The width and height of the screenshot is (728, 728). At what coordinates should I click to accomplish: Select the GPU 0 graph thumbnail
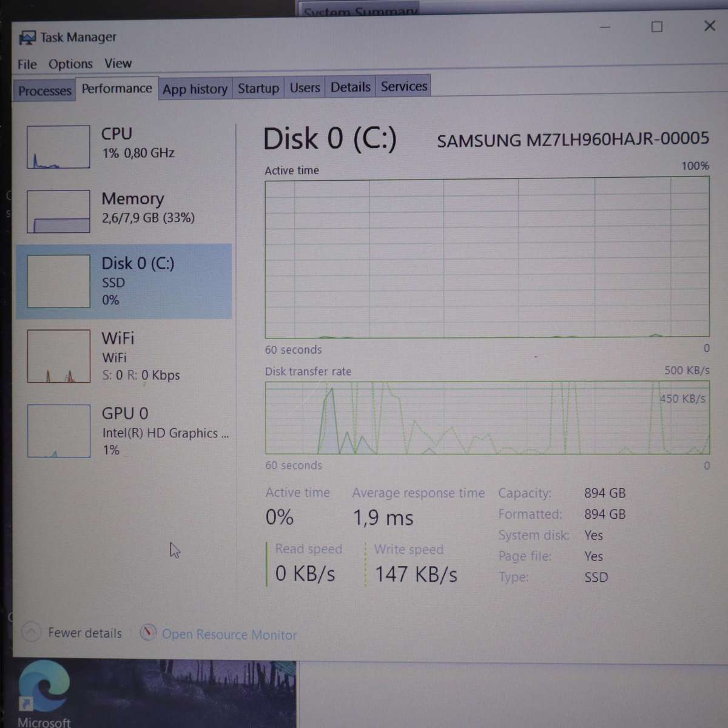58,430
